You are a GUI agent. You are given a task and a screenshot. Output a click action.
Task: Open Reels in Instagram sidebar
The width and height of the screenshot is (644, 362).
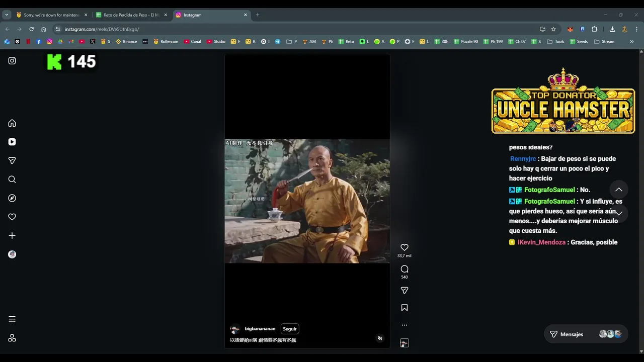12,142
